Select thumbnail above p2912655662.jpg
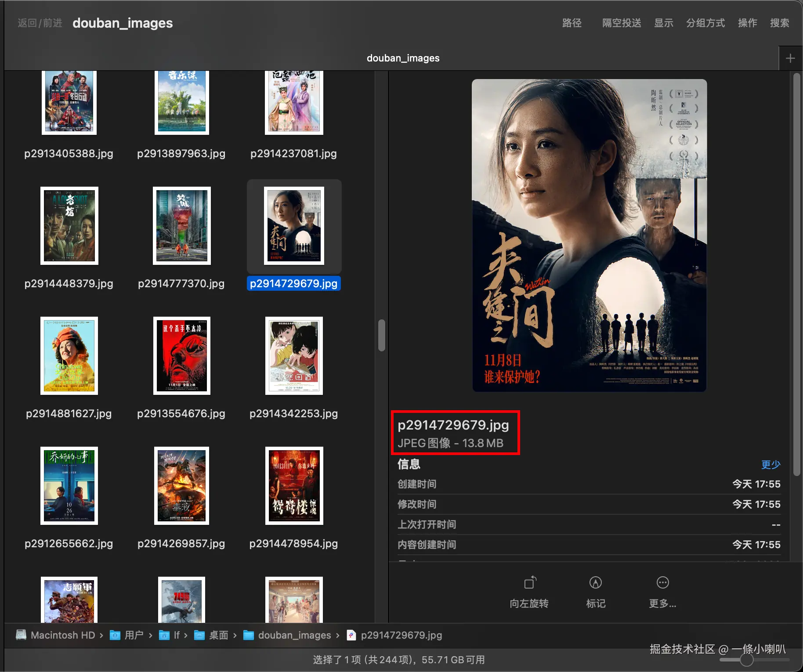 point(69,486)
